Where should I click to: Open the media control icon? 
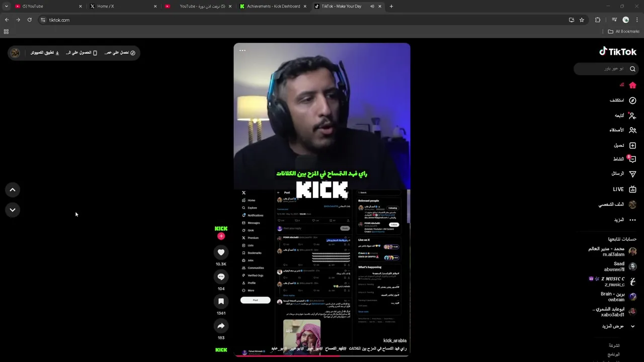tap(614, 20)
